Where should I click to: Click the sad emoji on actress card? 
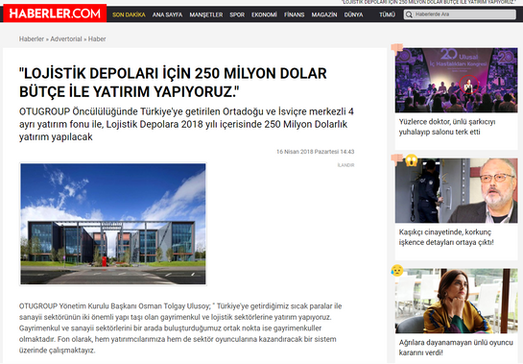tap(397, 270)
